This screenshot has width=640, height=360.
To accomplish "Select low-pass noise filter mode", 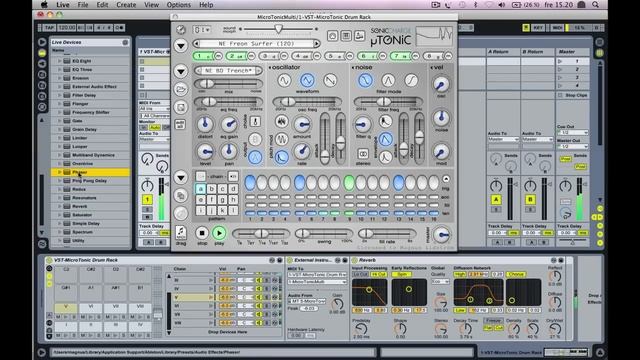I will tap(365, 80).
